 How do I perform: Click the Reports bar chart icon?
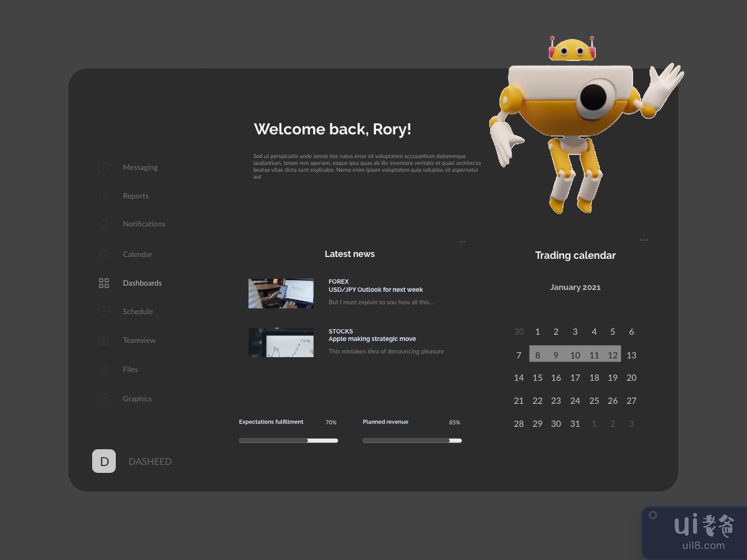[104, 196]
